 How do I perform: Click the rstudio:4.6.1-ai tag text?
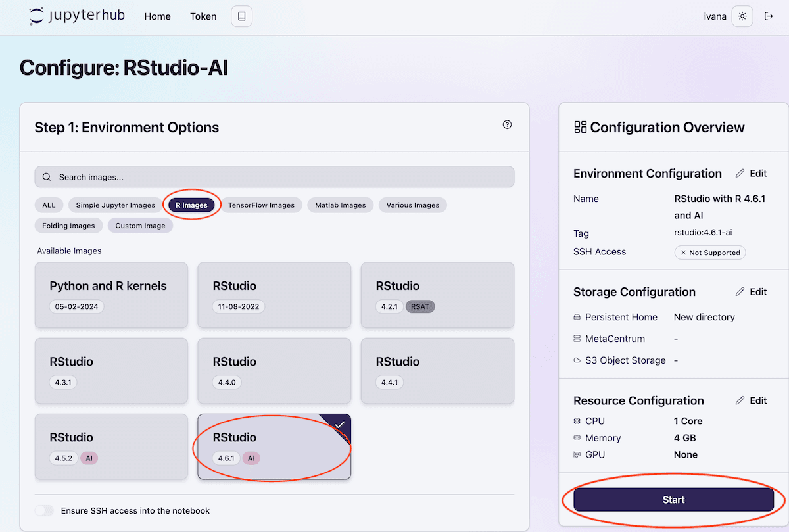(x=702, y=233)
